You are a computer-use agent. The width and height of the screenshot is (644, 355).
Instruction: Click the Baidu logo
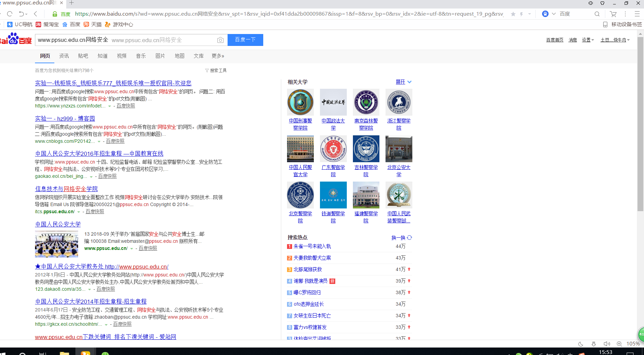tap(16, 39)
